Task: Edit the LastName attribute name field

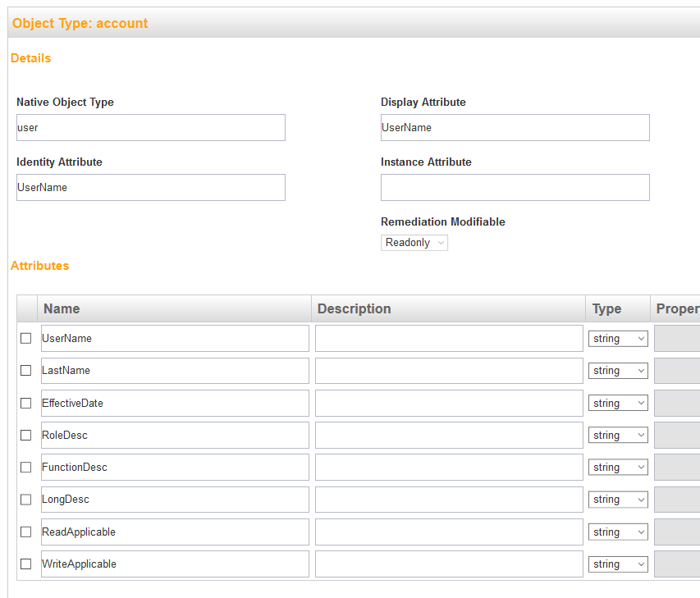Action: [x=175, y=371]
